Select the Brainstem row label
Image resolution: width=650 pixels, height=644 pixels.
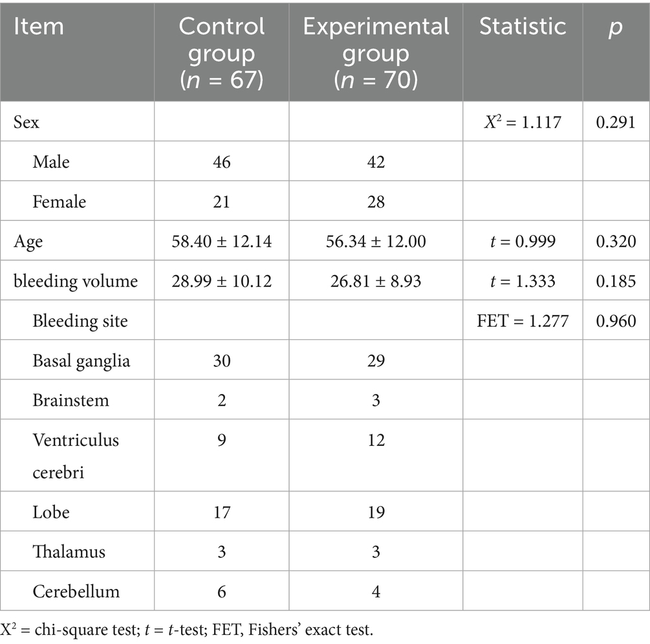coord(70,400)
